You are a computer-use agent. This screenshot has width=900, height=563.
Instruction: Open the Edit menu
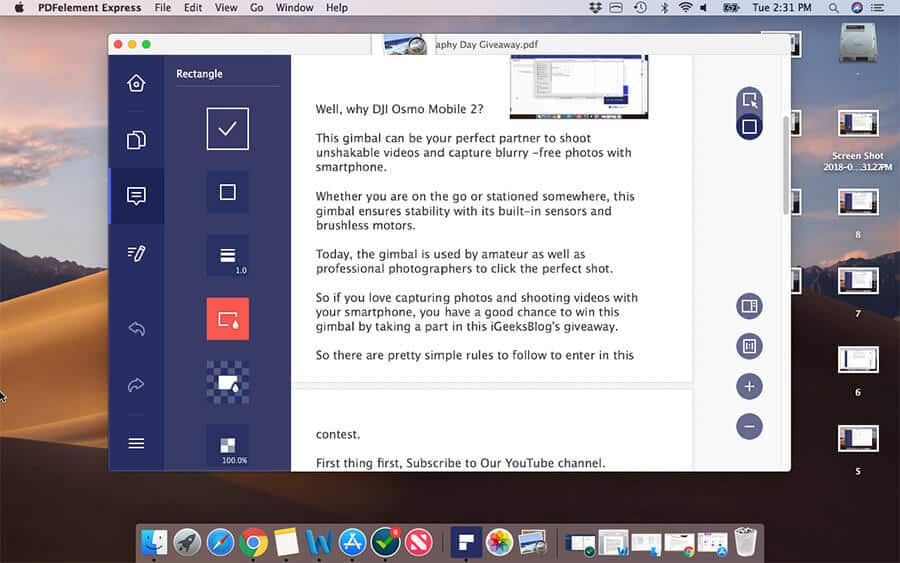193,7
